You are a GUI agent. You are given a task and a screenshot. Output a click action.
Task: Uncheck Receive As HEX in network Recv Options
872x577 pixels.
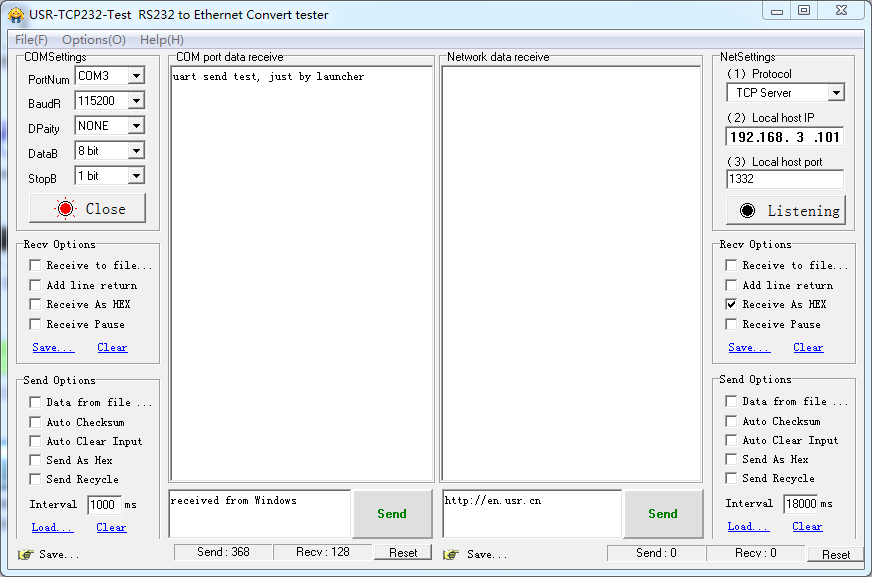point(732,304)
